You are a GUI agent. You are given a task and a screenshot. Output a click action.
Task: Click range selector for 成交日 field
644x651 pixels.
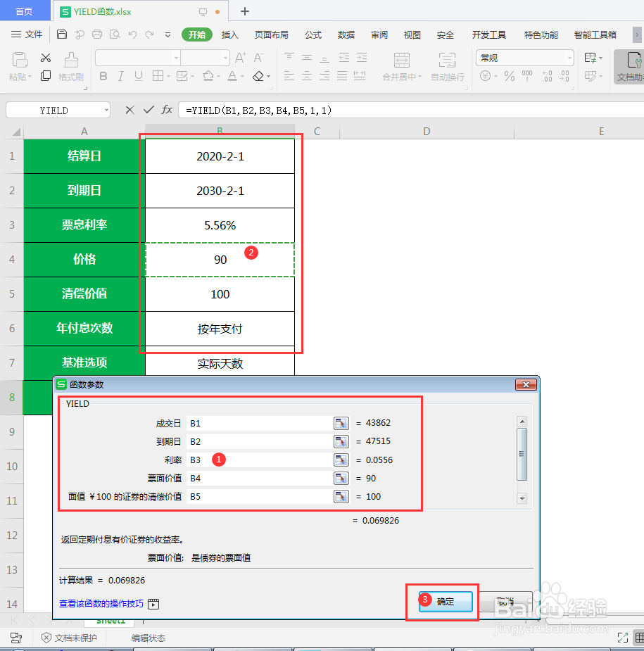[341, 423]
